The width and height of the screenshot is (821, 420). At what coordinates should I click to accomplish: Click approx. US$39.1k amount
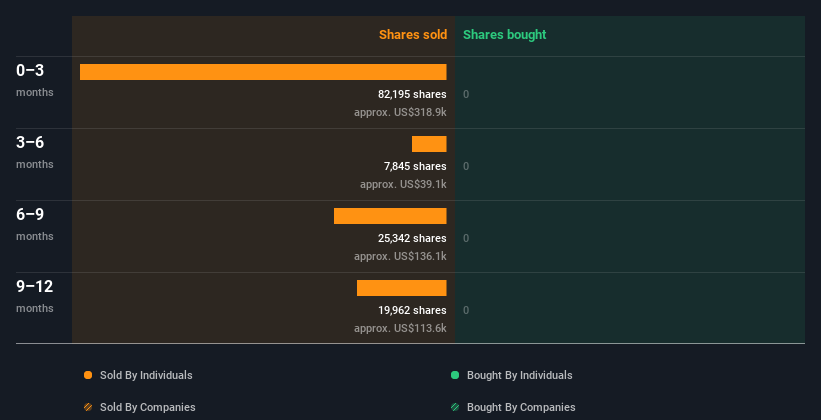coord(403,184)
